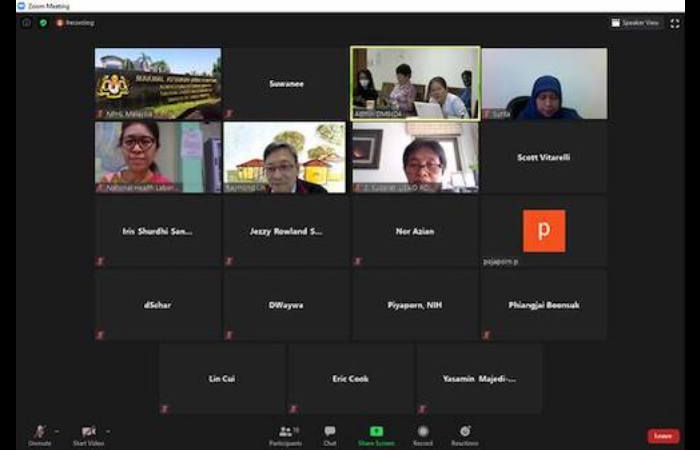Image resolution: width=700 pixels, height=450 pixels.
Task: Select the video of woman in blue hijab
Action: pos(544,83)
